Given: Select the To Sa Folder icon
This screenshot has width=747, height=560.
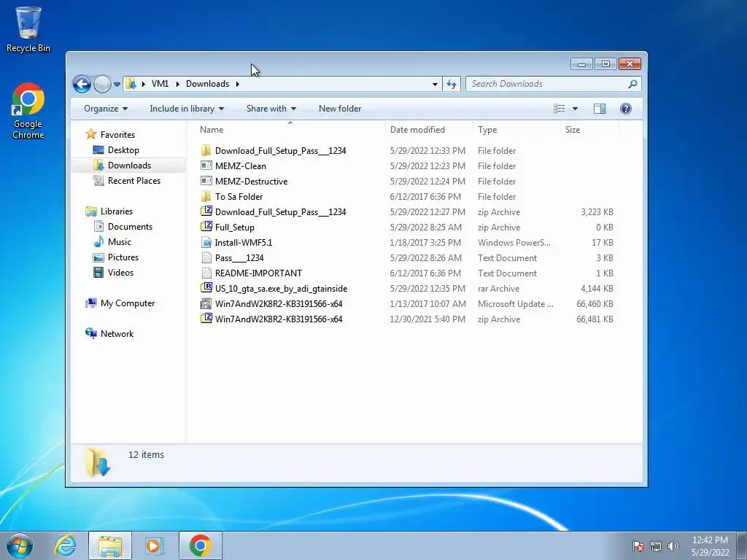Looking at the screenshot, I should tap(206, 196).
